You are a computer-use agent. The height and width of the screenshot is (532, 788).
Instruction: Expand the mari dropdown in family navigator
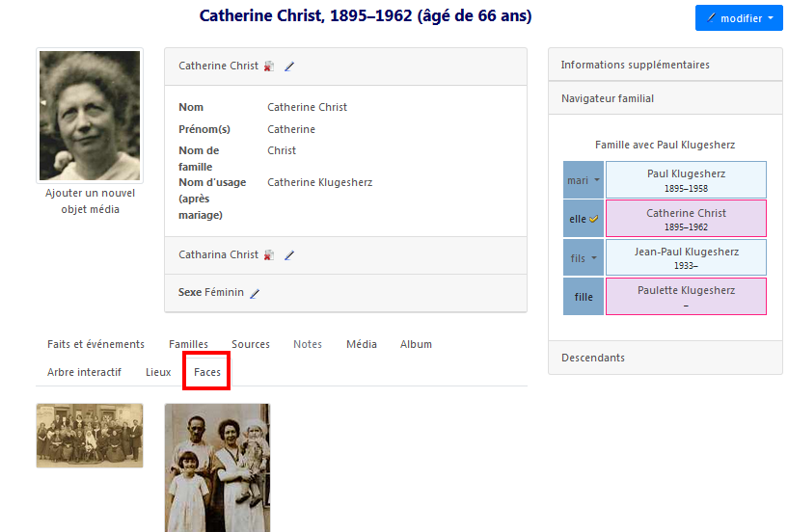[584, 180]
